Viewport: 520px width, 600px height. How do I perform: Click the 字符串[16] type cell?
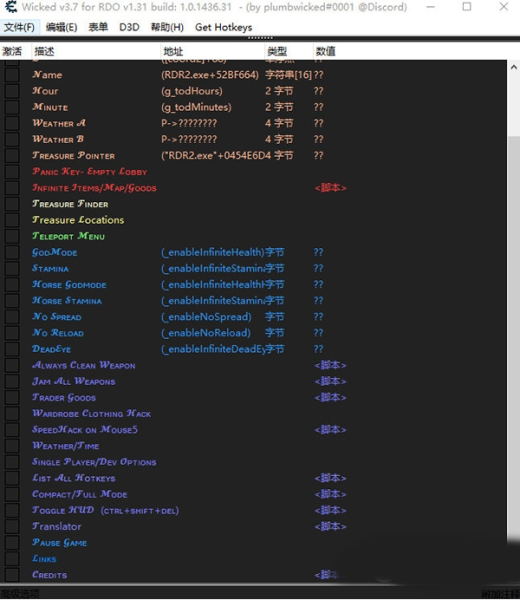(x=289, y=75)
